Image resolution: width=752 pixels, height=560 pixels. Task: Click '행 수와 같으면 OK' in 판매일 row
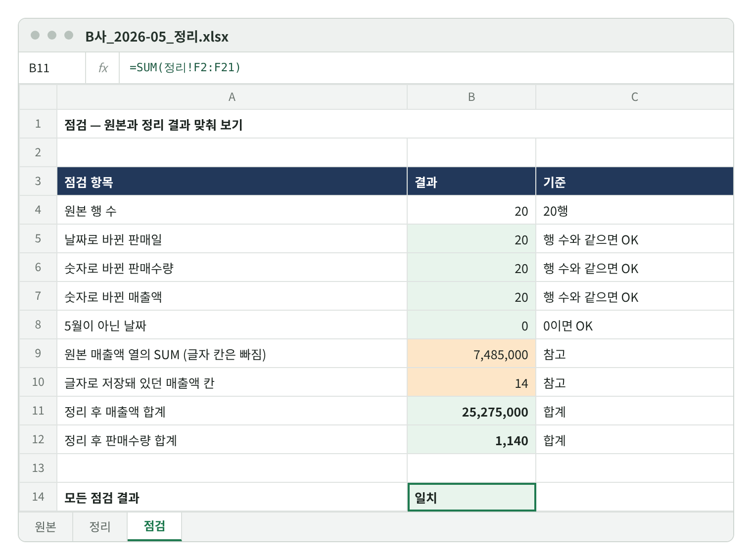pos(635,239)
